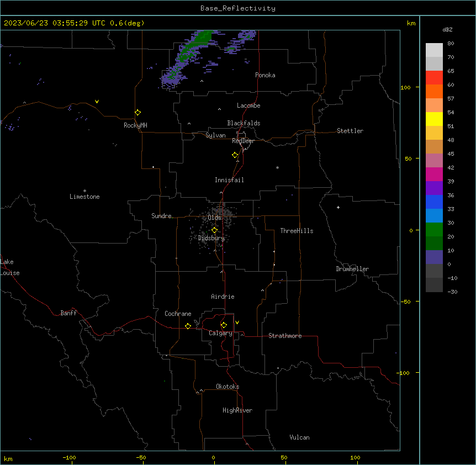Click the Okotoks label
This screenshot has width=476, height=465.
click(x=228, y=387)
